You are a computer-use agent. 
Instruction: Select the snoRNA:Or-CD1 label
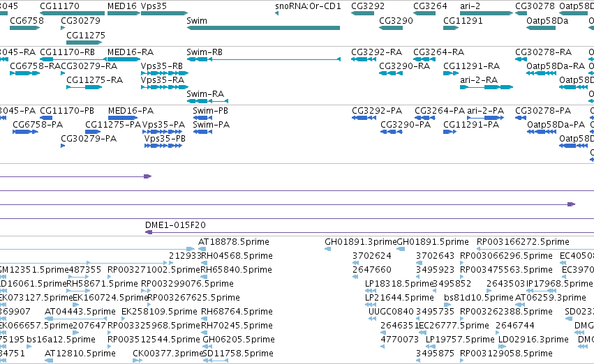coord(308,6)
